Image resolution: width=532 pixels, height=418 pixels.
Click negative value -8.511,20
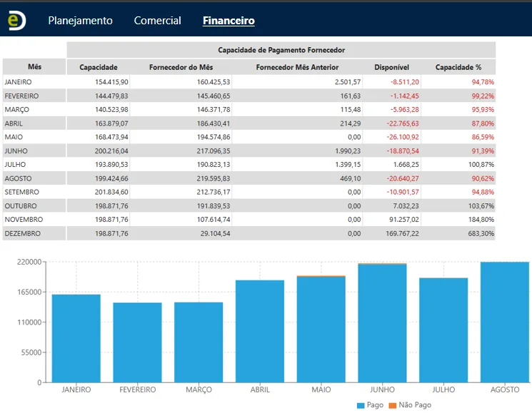point(404,82)
